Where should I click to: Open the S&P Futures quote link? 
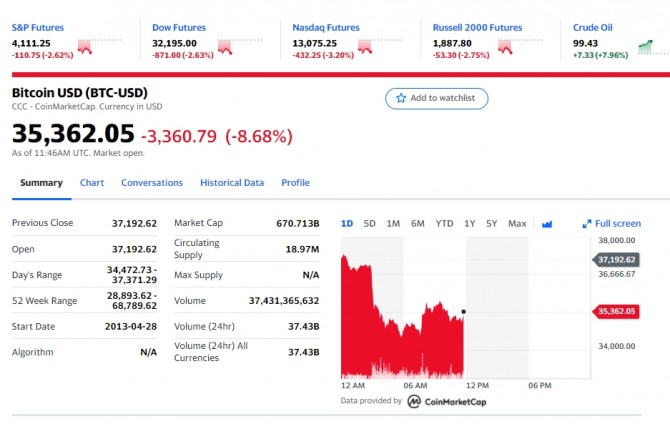coord(39,28)
